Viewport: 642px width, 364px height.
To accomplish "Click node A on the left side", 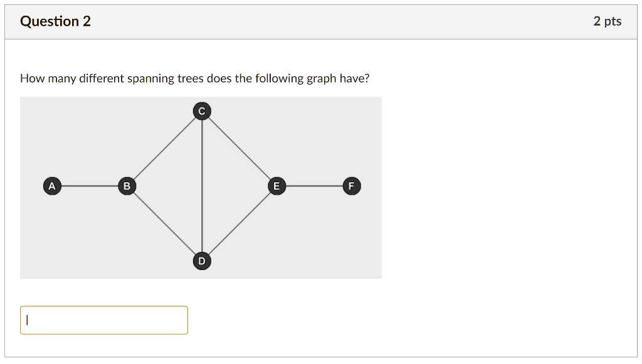I will (52, 186).
